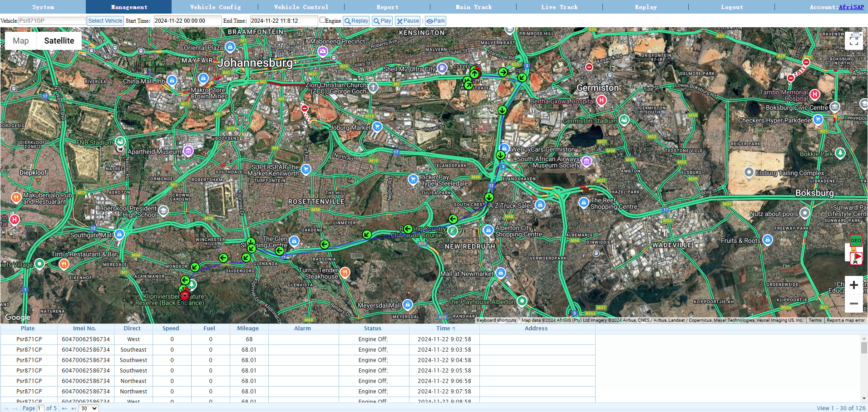Click the red flag marker icon

click(856, 258)
